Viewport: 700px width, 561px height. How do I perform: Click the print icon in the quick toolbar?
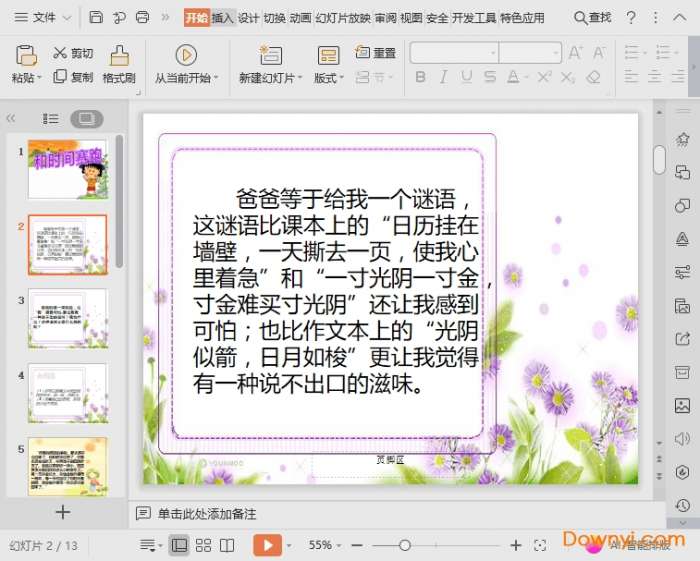tap(142, 17)
